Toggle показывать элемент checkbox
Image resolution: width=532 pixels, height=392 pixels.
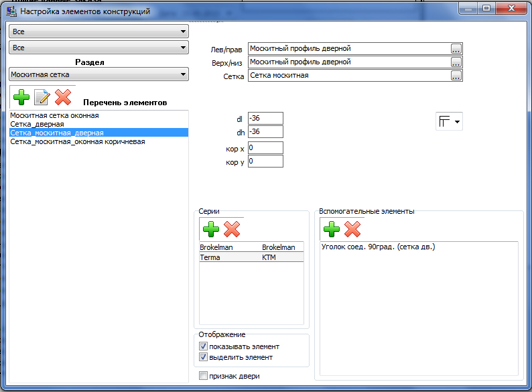(203, 346)
